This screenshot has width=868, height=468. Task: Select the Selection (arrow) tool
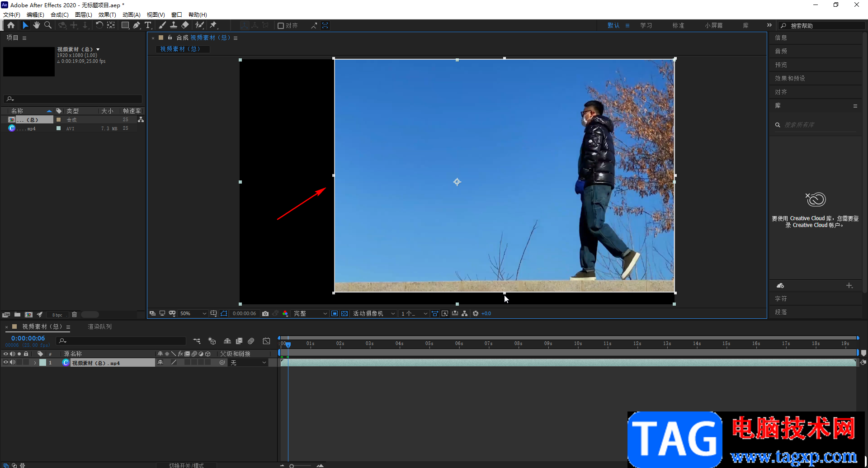pyautogui.click(x=25, y=25)
